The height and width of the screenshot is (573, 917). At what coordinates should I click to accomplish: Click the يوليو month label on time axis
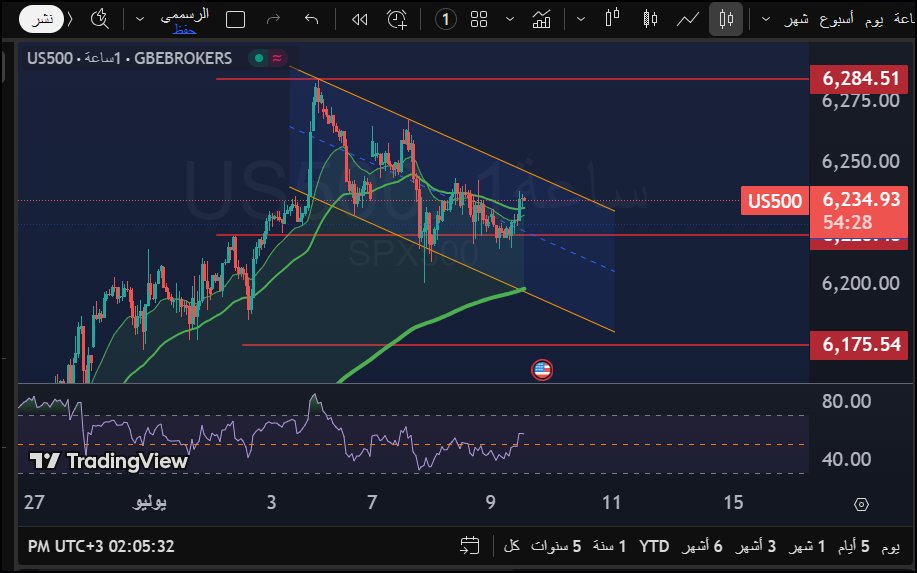(x=150, y=502)
